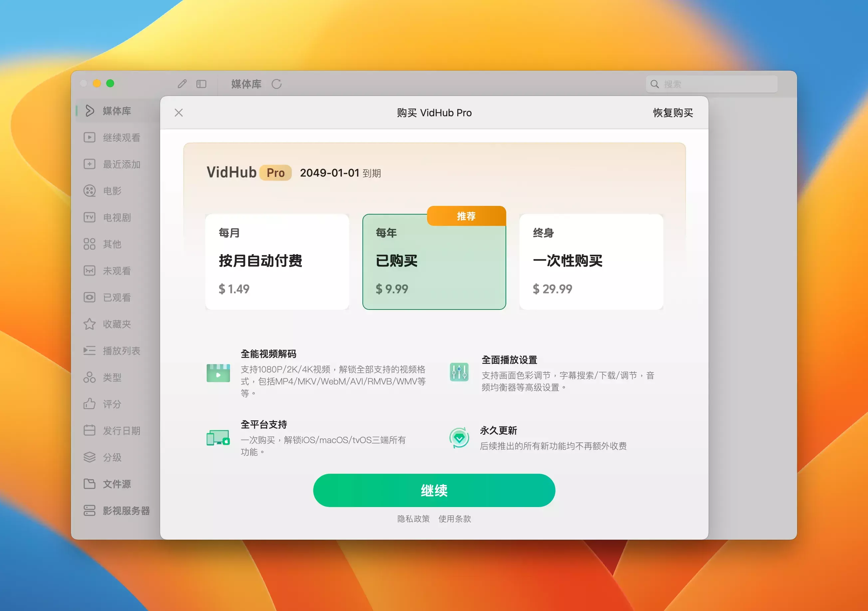The width and height of the screenshot is (868, 611).
Task: Select the 每月 monthly plan card
Action: tap(277, 262)
